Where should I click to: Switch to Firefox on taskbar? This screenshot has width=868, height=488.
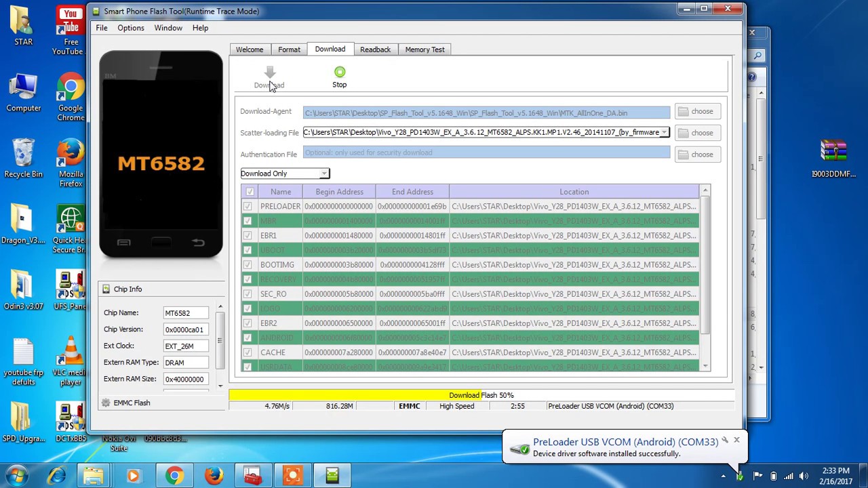coord(214,476)
